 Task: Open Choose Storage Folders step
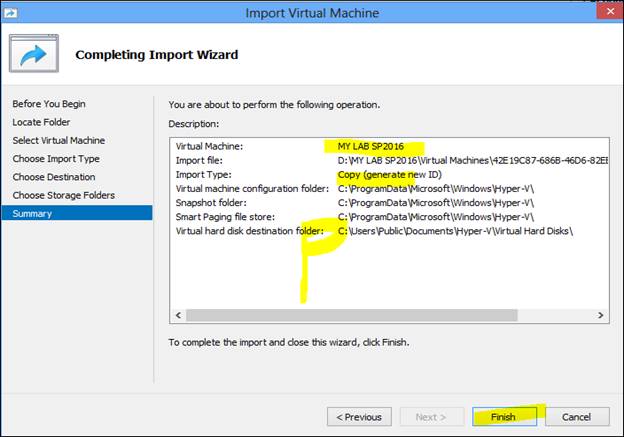[x=64, y=195]
